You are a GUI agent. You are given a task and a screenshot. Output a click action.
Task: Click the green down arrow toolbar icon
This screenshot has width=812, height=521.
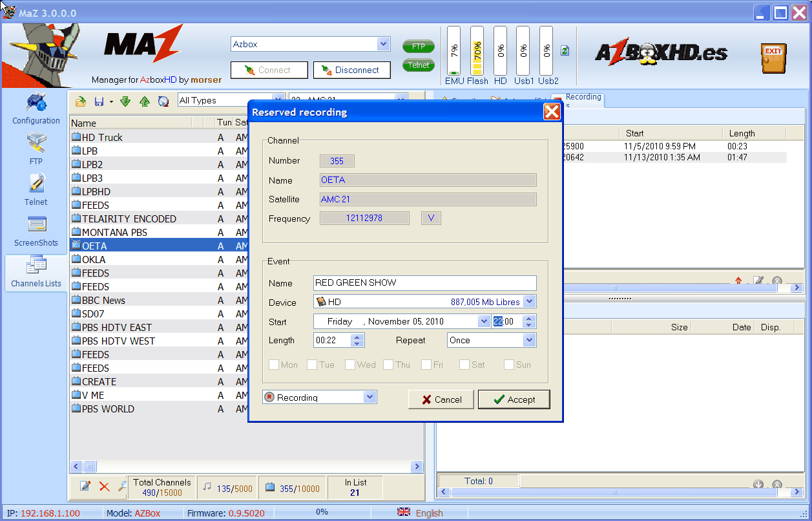click(x=125, y=101)
